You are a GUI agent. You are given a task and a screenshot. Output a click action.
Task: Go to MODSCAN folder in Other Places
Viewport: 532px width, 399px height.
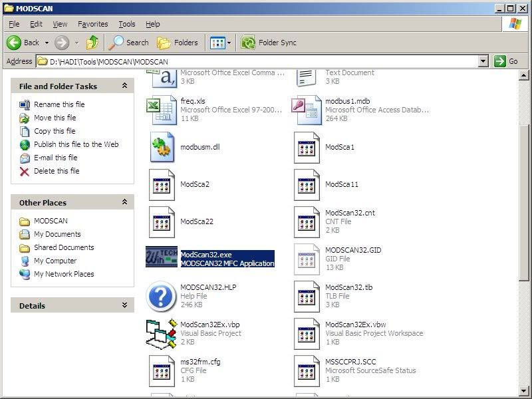[x=51, y=221]
